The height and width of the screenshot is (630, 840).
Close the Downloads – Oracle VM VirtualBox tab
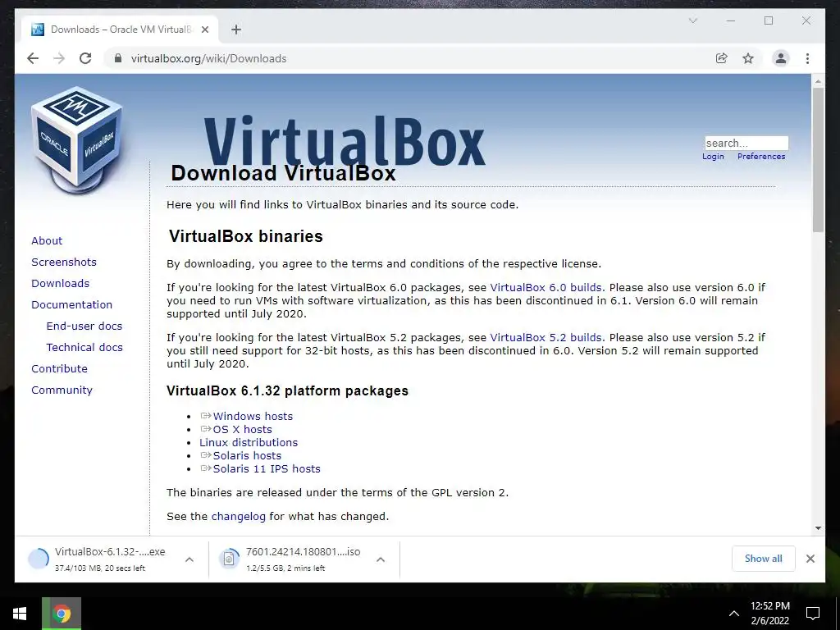click(x=204, y=30)
